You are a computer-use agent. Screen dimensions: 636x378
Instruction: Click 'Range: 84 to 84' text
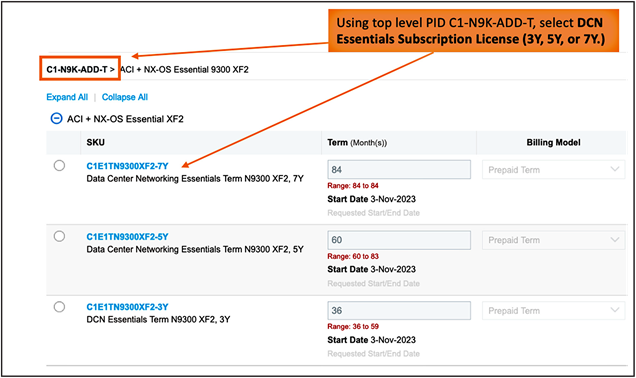353,186
